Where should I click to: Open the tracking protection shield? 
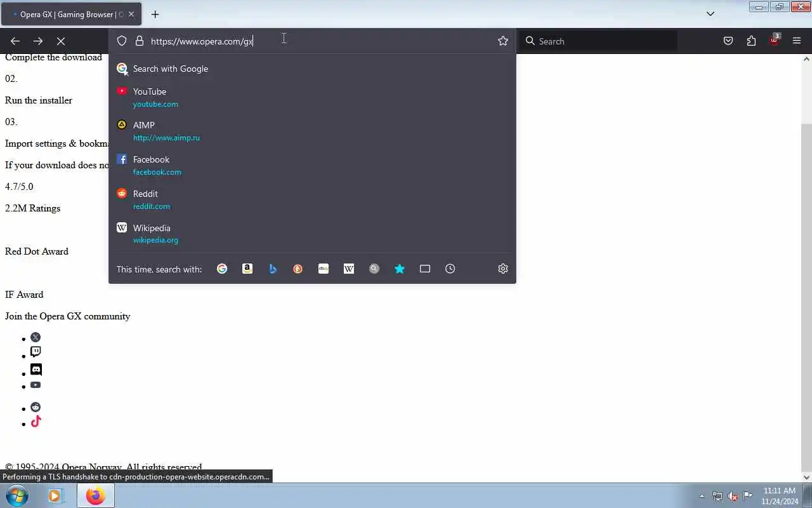tap(122, 41)
